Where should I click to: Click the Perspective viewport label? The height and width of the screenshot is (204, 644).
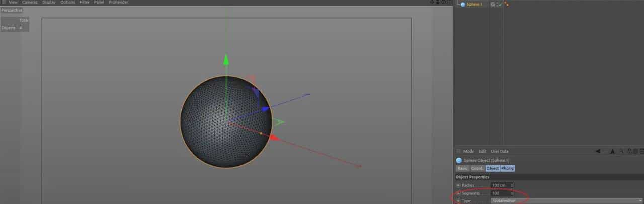click(x=12, y=10)
